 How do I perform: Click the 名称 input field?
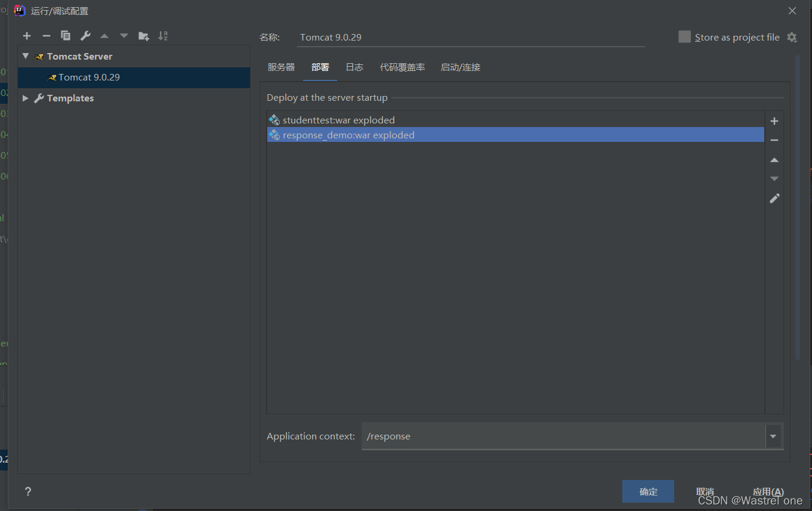471,37
